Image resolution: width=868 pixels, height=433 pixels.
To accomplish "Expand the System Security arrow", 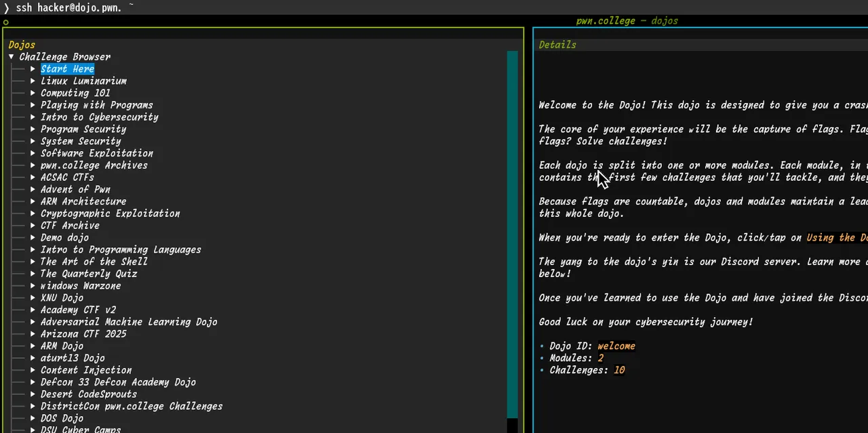I will point(33,142).
